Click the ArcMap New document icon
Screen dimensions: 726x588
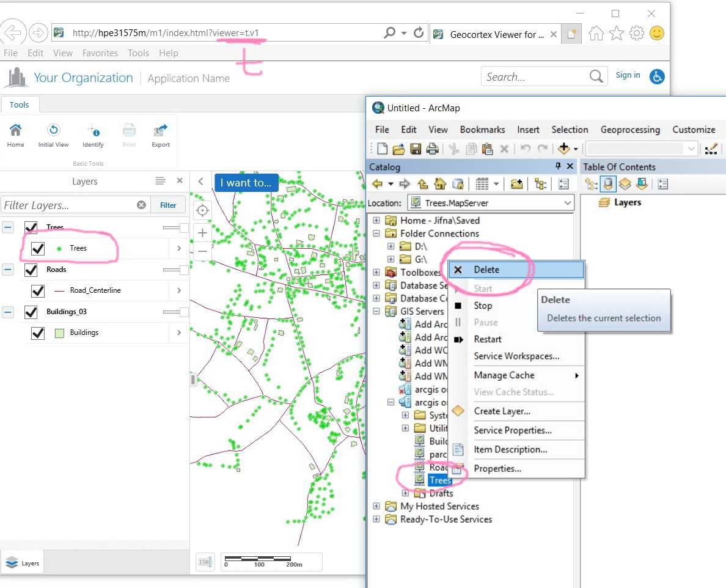click(383, 149)
